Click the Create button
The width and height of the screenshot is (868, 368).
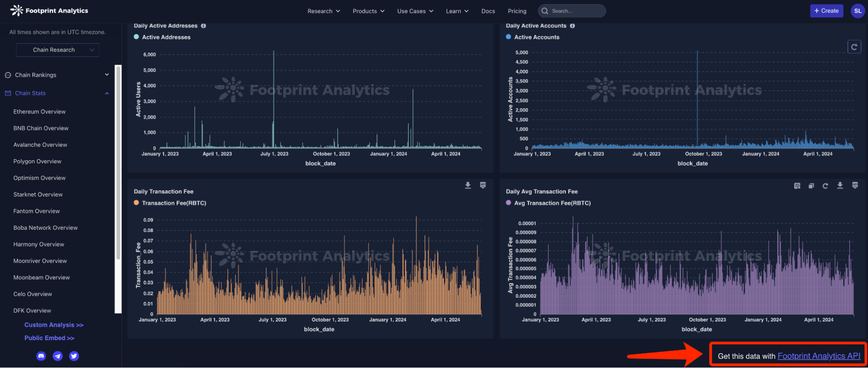pos(826,11)
